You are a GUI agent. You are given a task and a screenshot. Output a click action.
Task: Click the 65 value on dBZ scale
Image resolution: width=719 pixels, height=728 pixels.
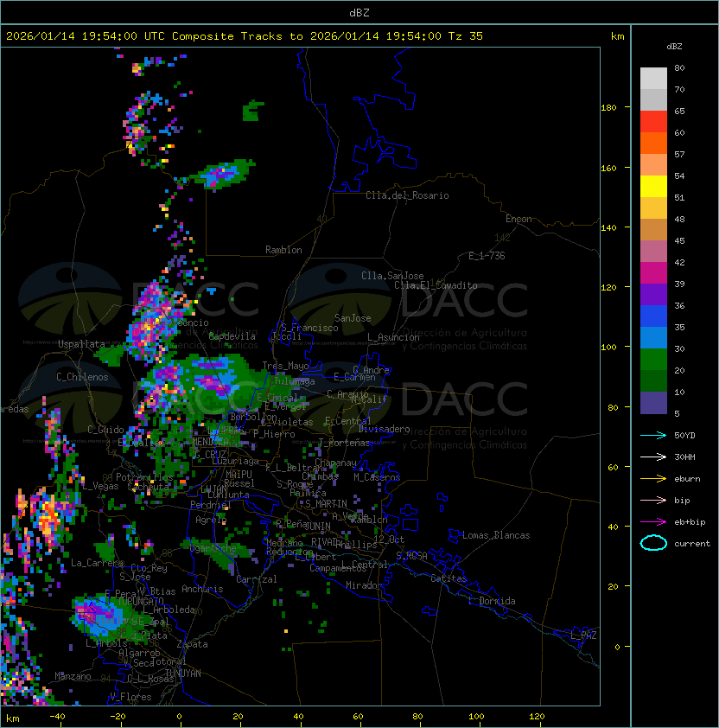click(679, 112)
